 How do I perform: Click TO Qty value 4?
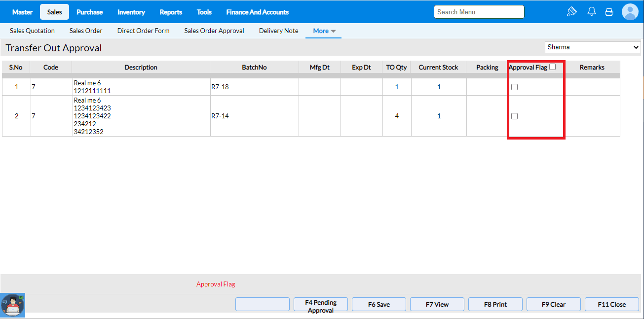click(397, 116)
